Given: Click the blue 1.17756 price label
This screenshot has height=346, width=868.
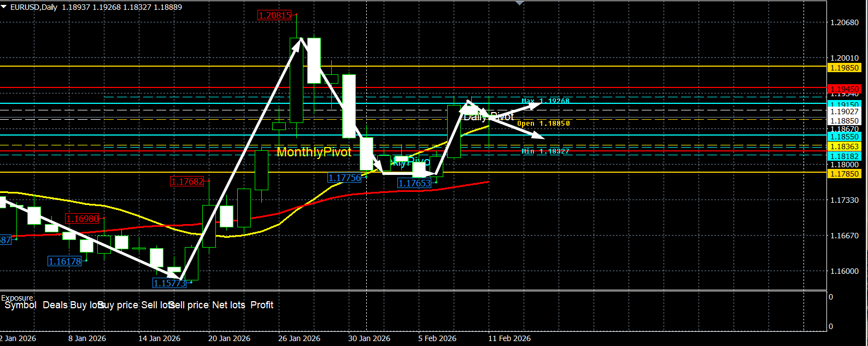Looking at the screenshot, I should (x=345, y=178).
